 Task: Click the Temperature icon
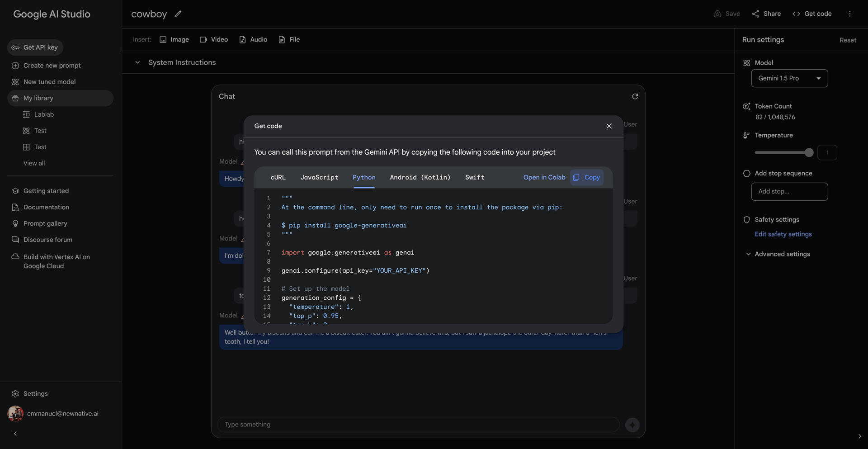click(x=746, y=135)
